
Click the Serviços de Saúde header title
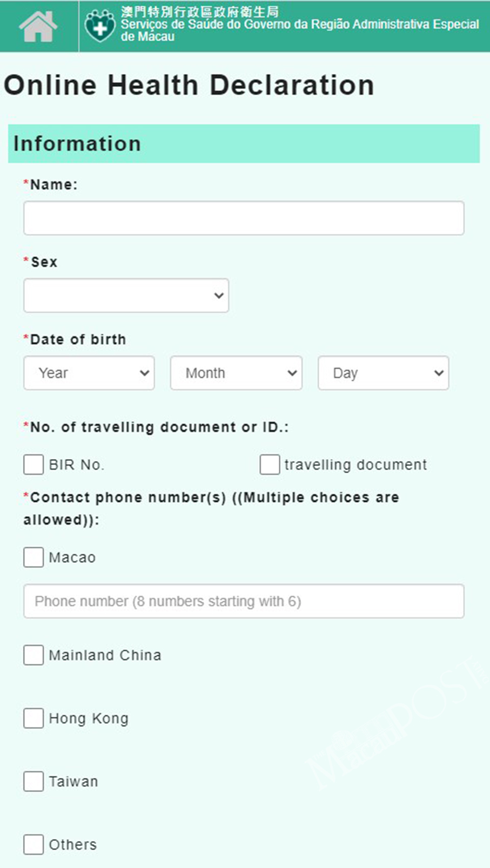click(x=299, y=24)
